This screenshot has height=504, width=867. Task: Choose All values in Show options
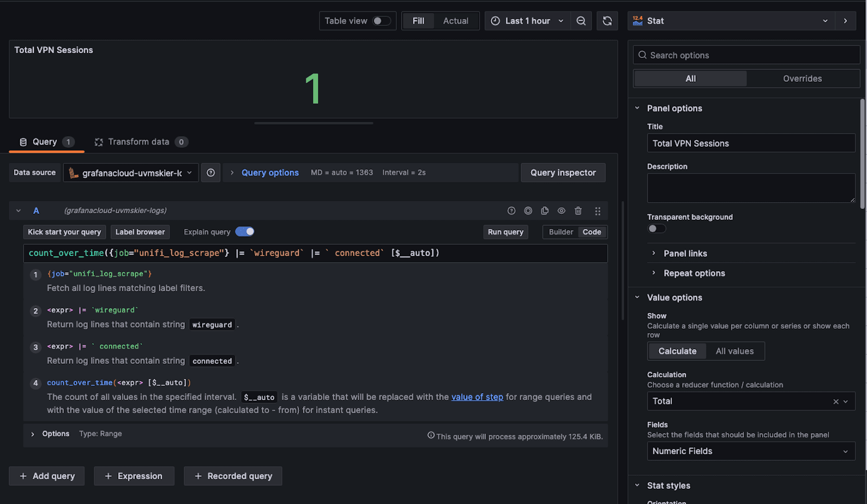tap(735, 351)
